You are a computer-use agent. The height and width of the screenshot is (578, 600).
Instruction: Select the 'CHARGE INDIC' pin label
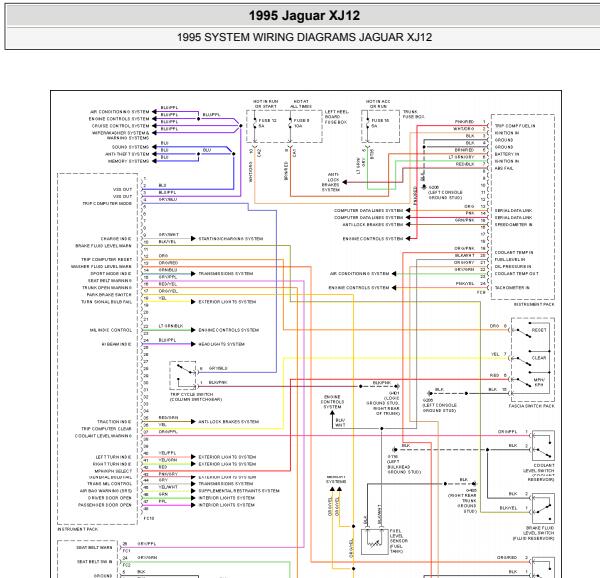[116, 239]
